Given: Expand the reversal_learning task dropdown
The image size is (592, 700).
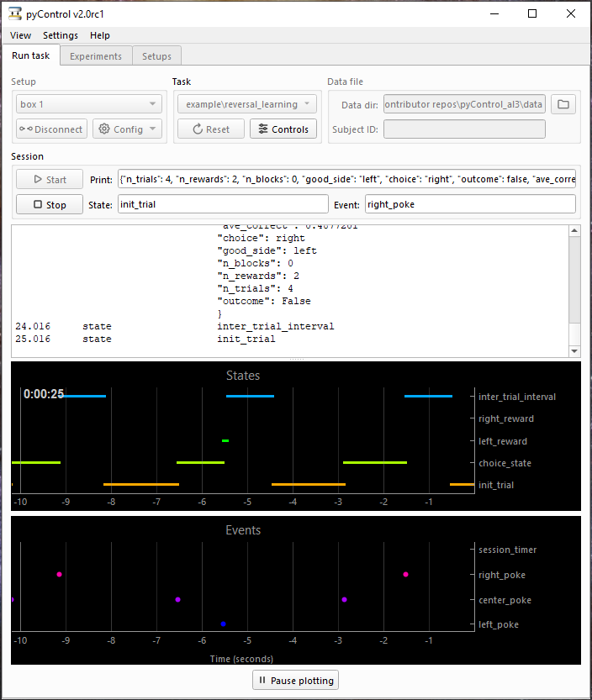Looking at the screenshot, I should (x=247, y=104).
